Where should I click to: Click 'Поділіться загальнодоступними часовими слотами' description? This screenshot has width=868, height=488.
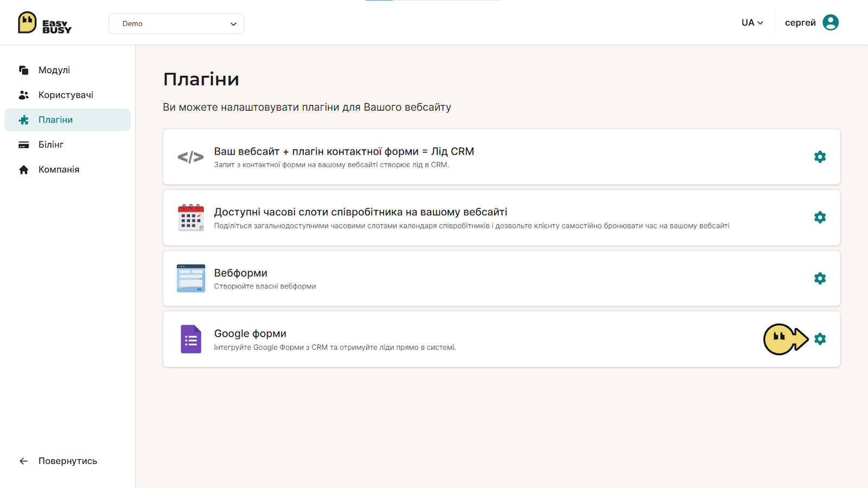(471, 226)
